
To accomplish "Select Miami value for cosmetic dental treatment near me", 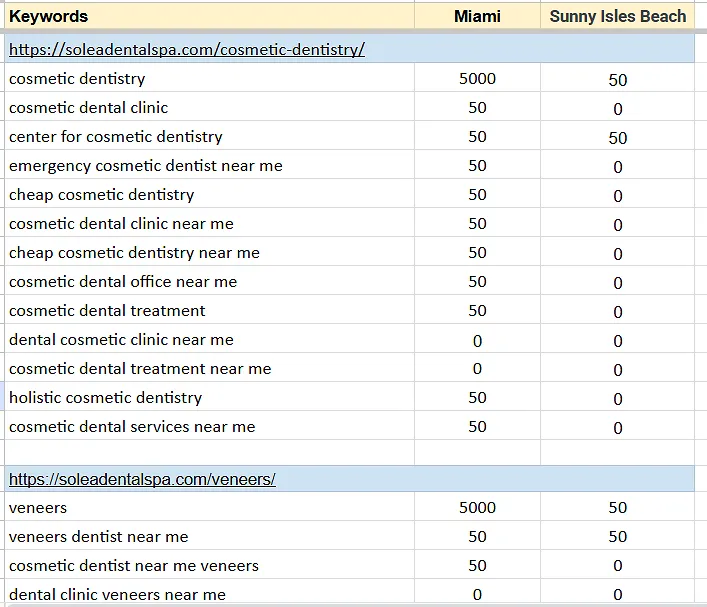I will point(477,368).
